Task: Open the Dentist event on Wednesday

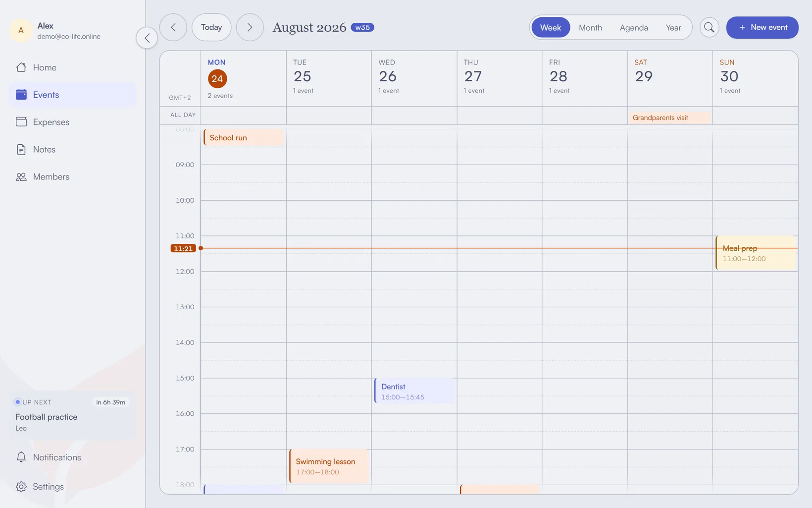Action: [x=414, y=391]
